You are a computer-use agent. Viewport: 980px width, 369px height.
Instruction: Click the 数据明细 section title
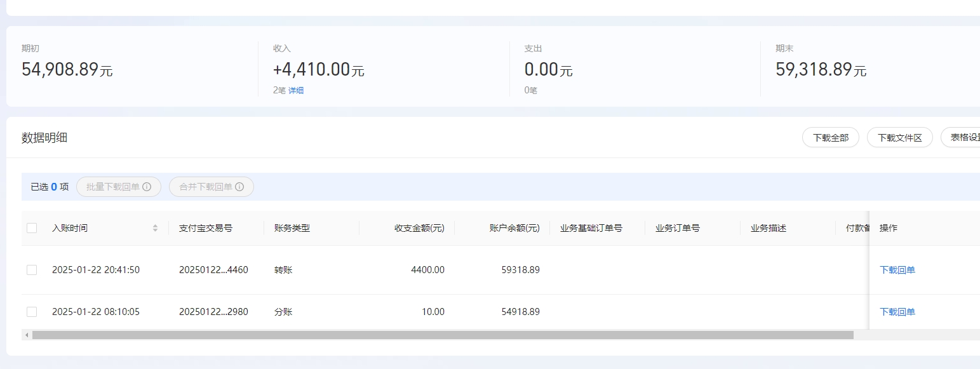(x=44, y=138)
